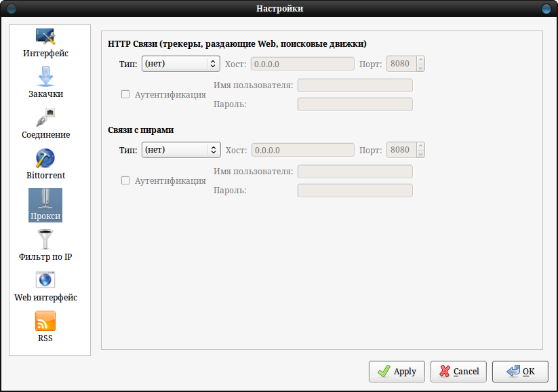Click the blue return arrow on OK
This screenshot has width=558, height=392.
tap(513, 372)
